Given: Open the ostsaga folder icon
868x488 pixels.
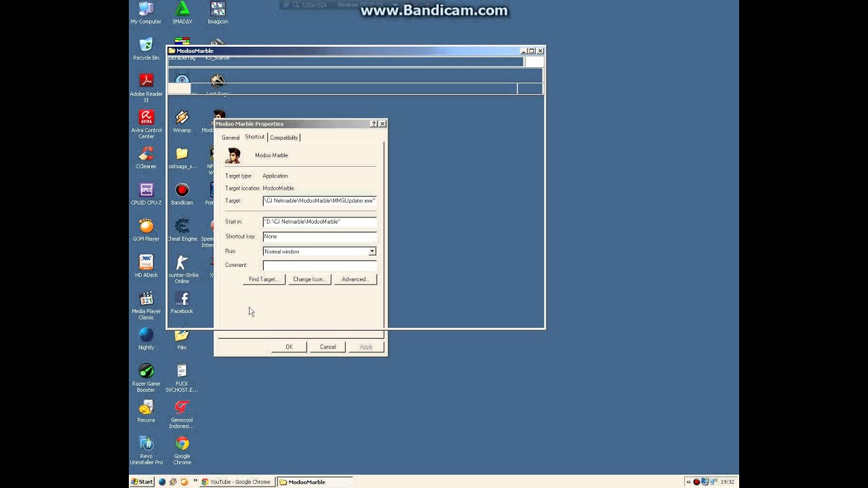Looking at the screenshot, I should point(182,157).
